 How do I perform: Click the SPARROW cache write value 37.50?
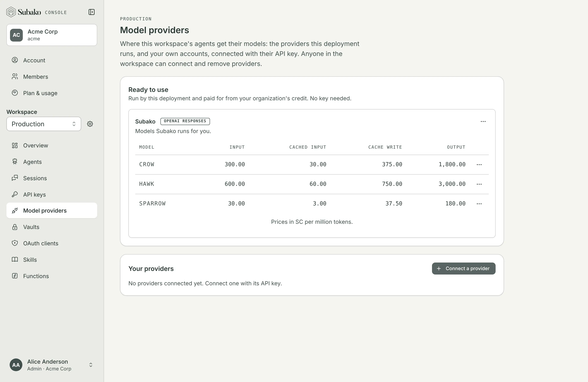394,203
